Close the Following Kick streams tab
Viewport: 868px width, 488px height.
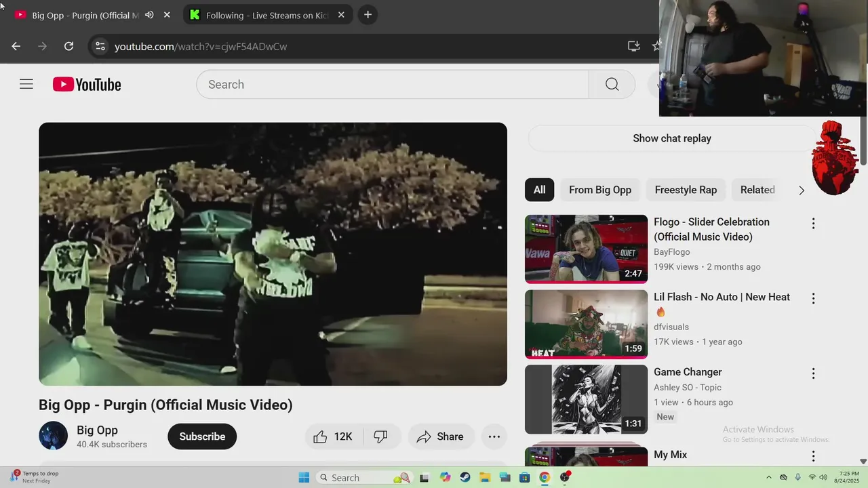click(x=341, y=15)
